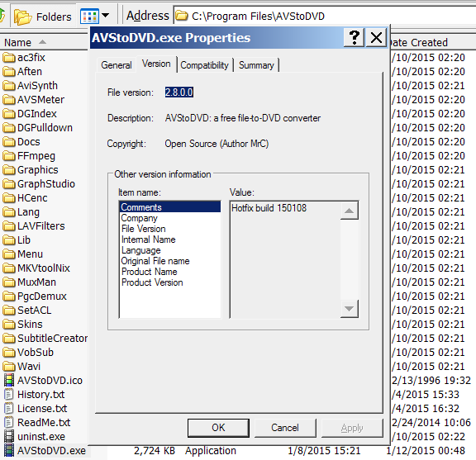
Task: Click the FFmpeg folder icon
Action: (x=8, y=155)
